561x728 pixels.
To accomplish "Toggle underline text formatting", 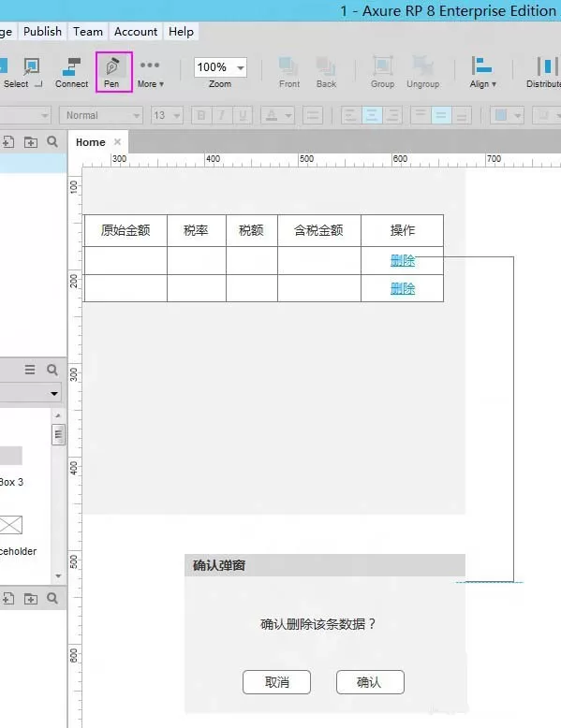I will [x=243, y=115].
